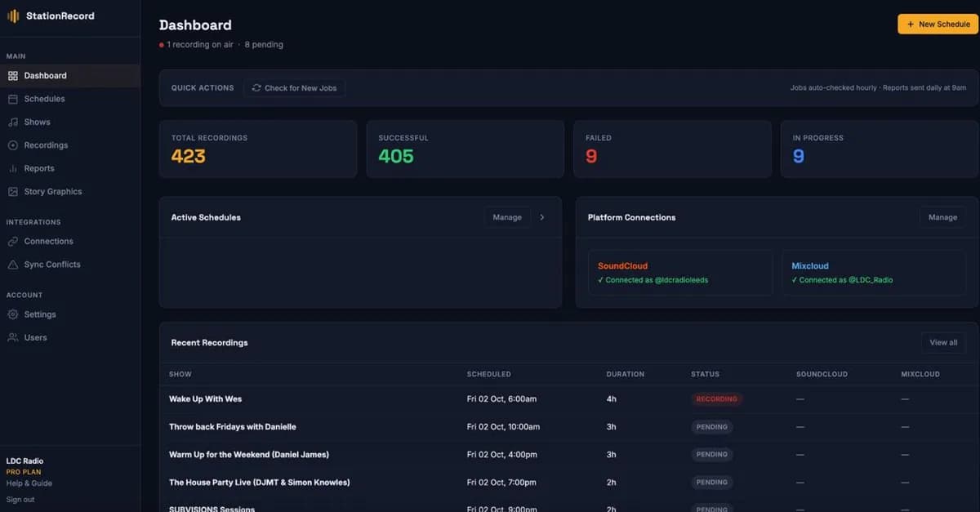The image size is (980, 512).
Task: Select The House Party Live show
Action: point(260,483)
